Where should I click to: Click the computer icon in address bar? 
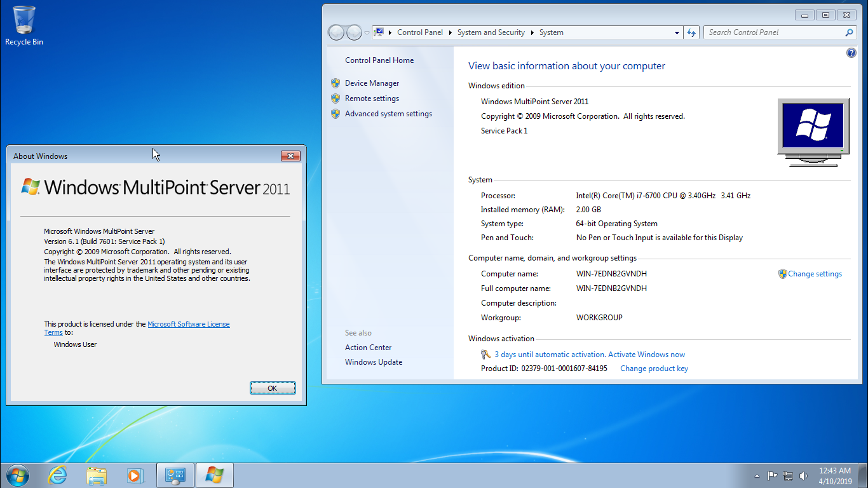pos(379,32)
